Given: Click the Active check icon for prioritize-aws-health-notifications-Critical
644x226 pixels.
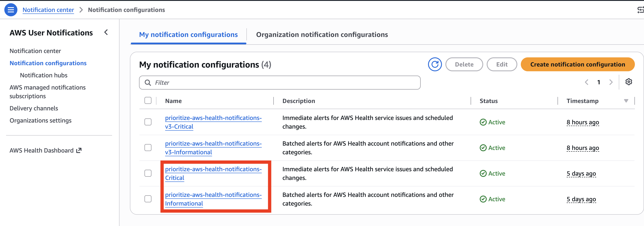Looking at the screenshot, I should click(x=483, y=173).
